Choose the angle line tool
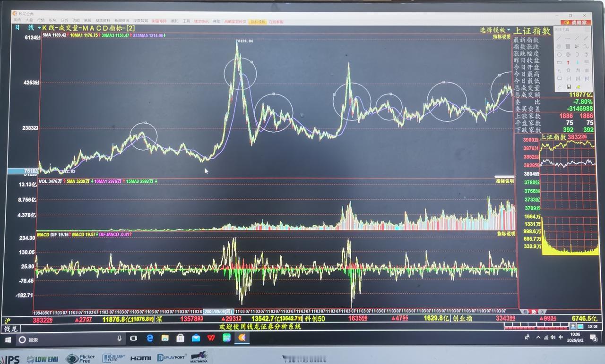Screen dimensions: 605x364 point(559,86)
